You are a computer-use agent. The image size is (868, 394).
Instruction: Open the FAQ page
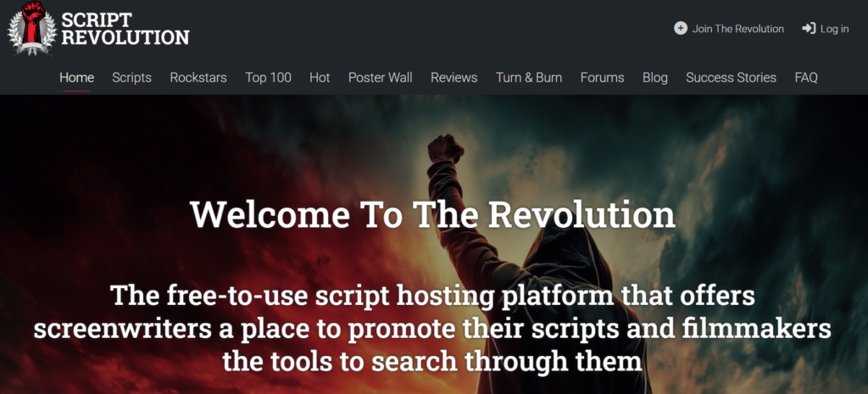(806, 77)
